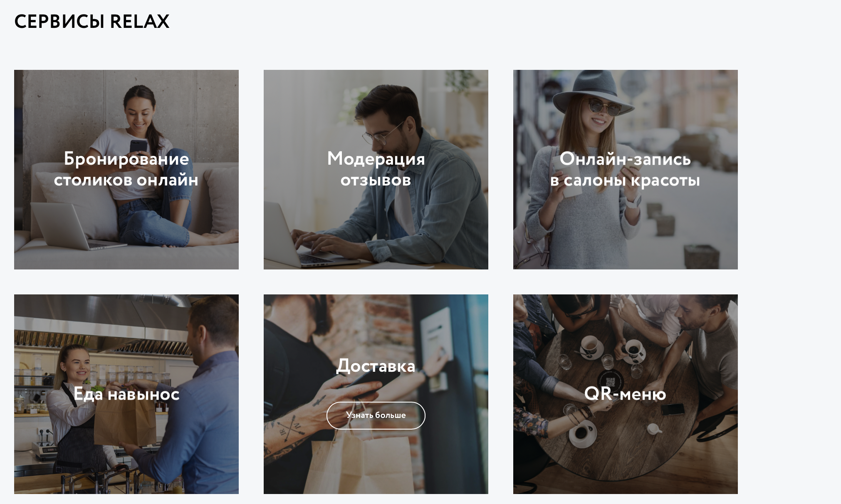Open the 'Еда навынос' card title

coord(126,394)
